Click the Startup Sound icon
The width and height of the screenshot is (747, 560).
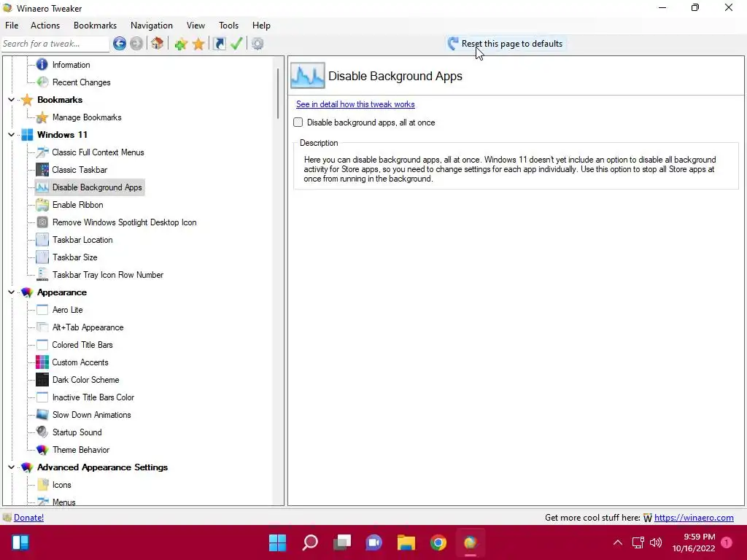pos(42,432)
